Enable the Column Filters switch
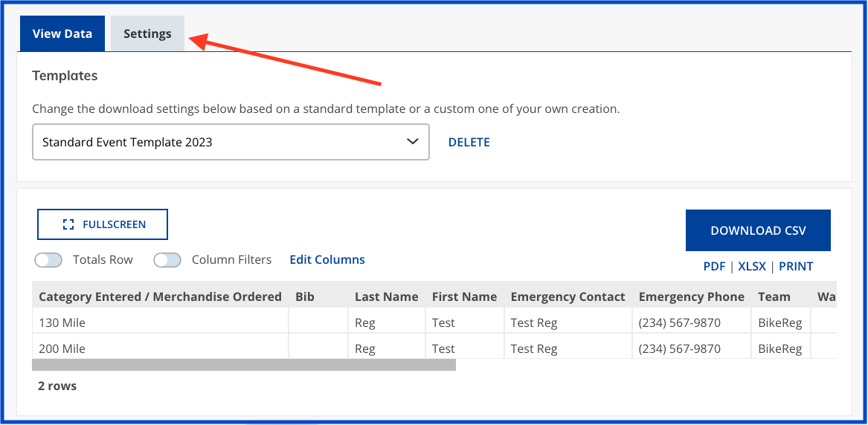The image size is (868, 425). point(167,260)
